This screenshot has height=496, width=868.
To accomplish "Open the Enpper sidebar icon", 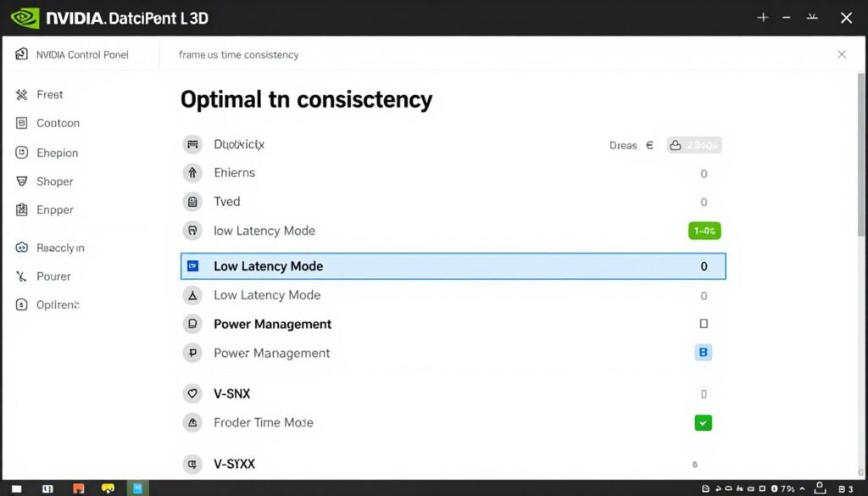I will (x=23, y=209).
